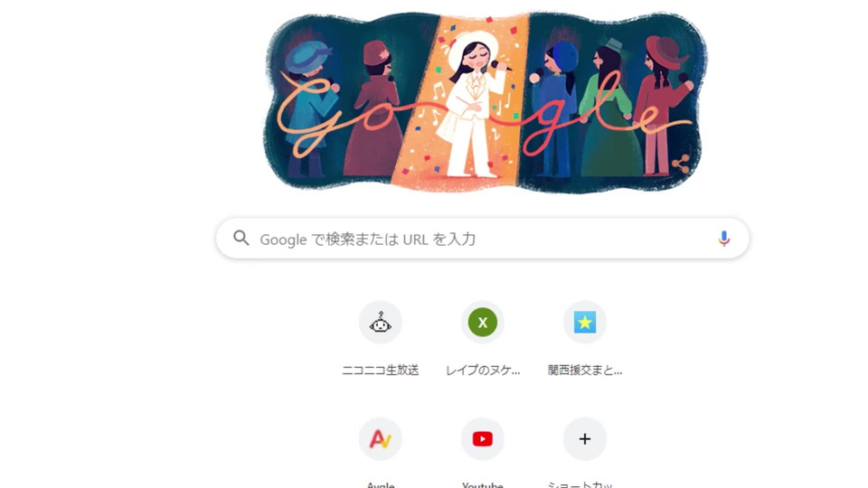Open the green X shortcut icon
Screen dimensions: 868x488
coord(483,322)
